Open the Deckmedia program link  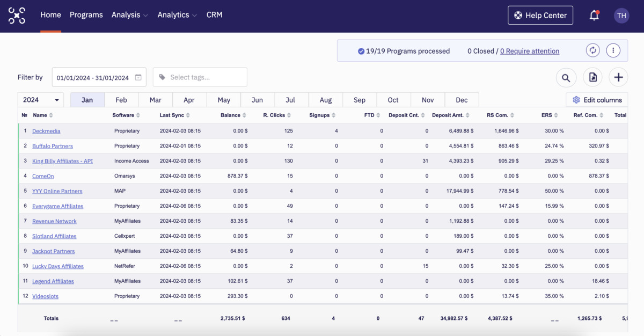tap(46, 131)
